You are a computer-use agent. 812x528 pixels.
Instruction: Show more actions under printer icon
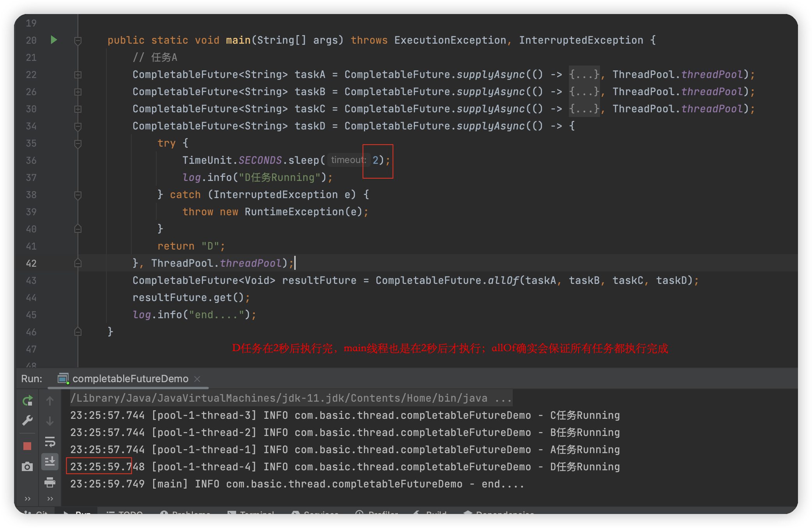(x=50, y=498)
